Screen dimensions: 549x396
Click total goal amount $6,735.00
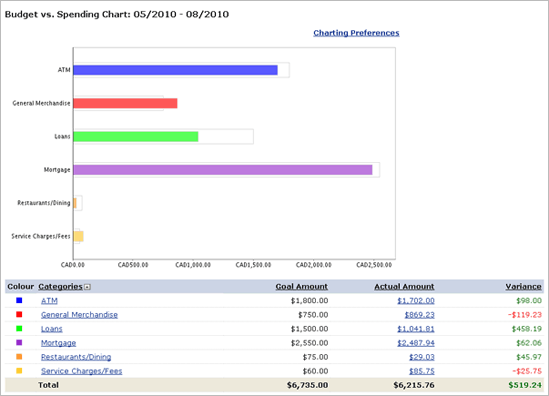[x=307, y=385]
